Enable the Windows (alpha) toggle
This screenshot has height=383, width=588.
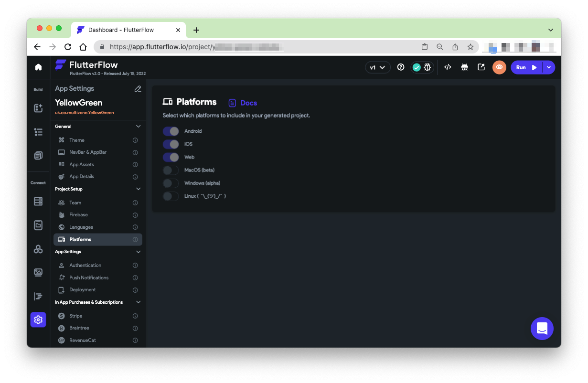[171, 183]
